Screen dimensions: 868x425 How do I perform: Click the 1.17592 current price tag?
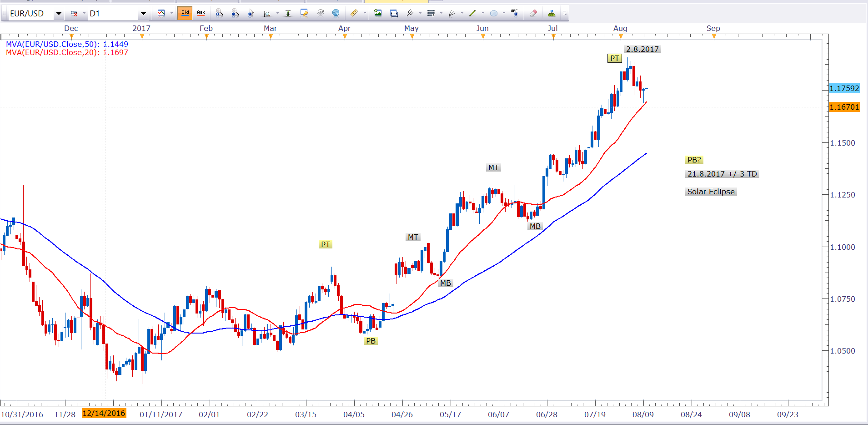pos(844,88)
